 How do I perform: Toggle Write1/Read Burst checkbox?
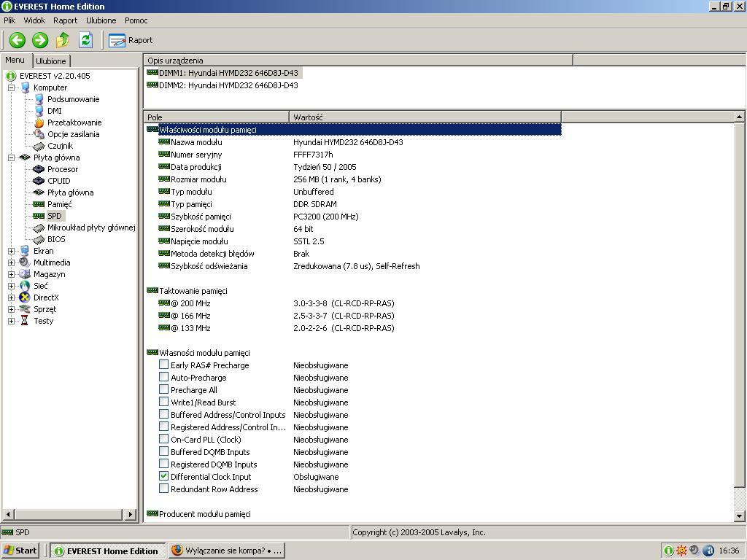[163, 402]
